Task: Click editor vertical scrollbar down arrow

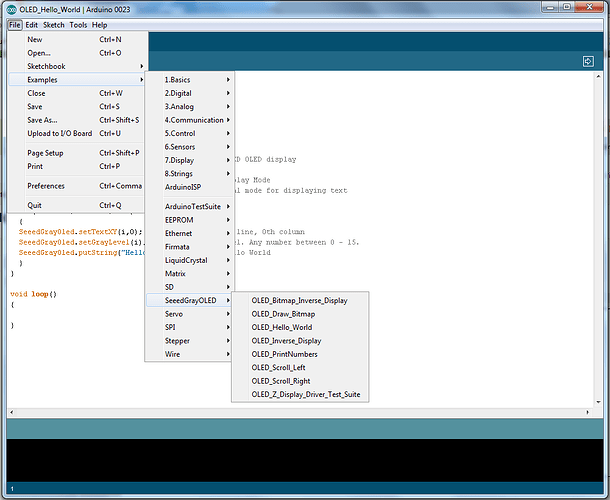Action: coord(598,402)
